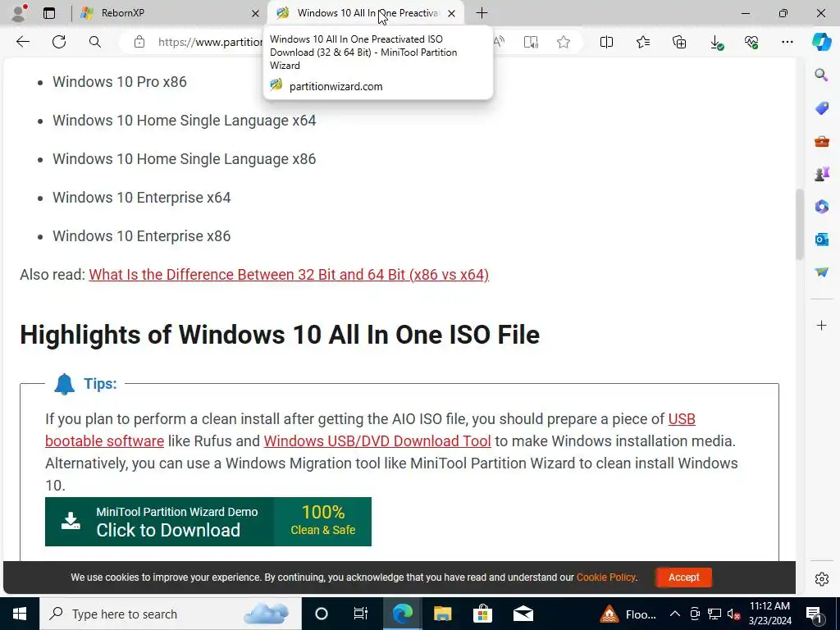Open the Favorites list
Screen dimensions: 840x630
[643, 42]
